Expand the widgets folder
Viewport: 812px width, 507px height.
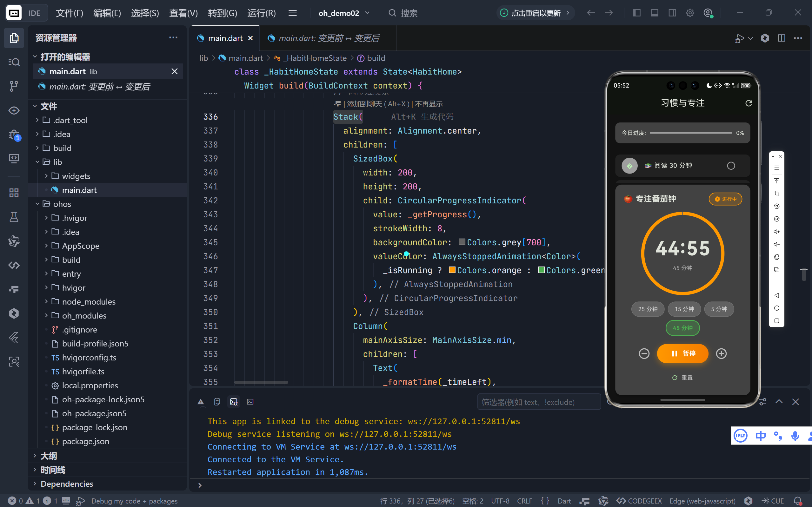coord(76,176)
